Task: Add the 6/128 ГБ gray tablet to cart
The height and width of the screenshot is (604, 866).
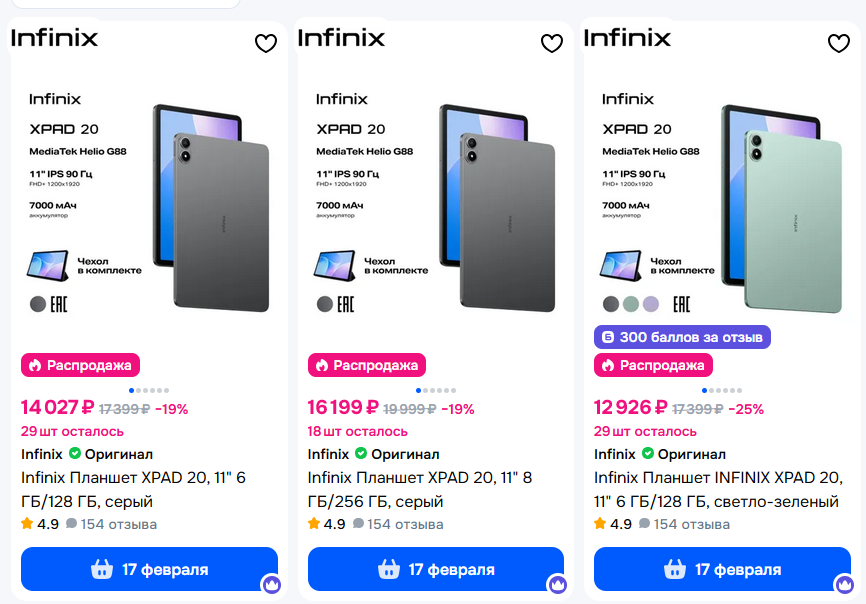Action: tap(149, 569)
